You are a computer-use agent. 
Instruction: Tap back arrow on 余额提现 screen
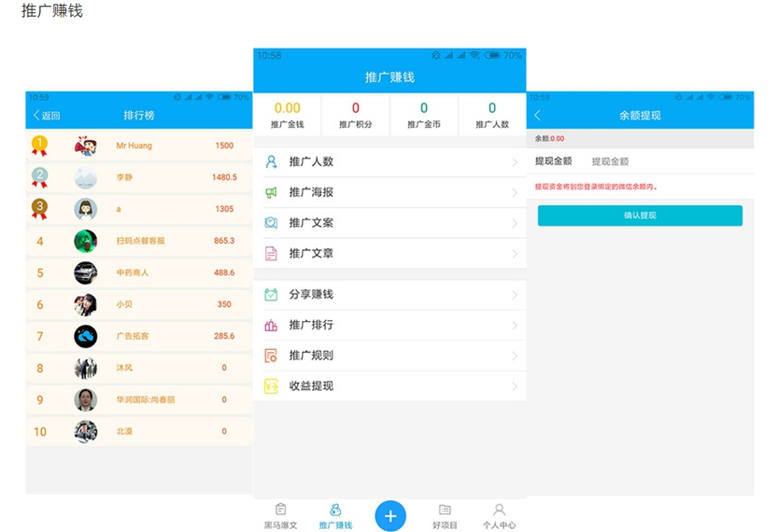[537, 116]
